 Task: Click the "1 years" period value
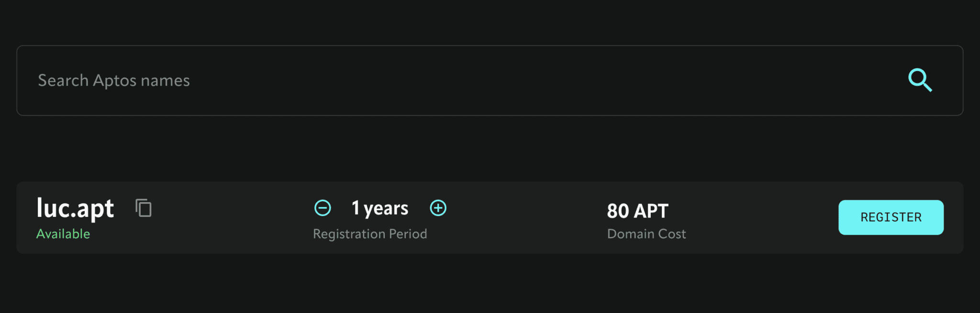coord(380,208)
